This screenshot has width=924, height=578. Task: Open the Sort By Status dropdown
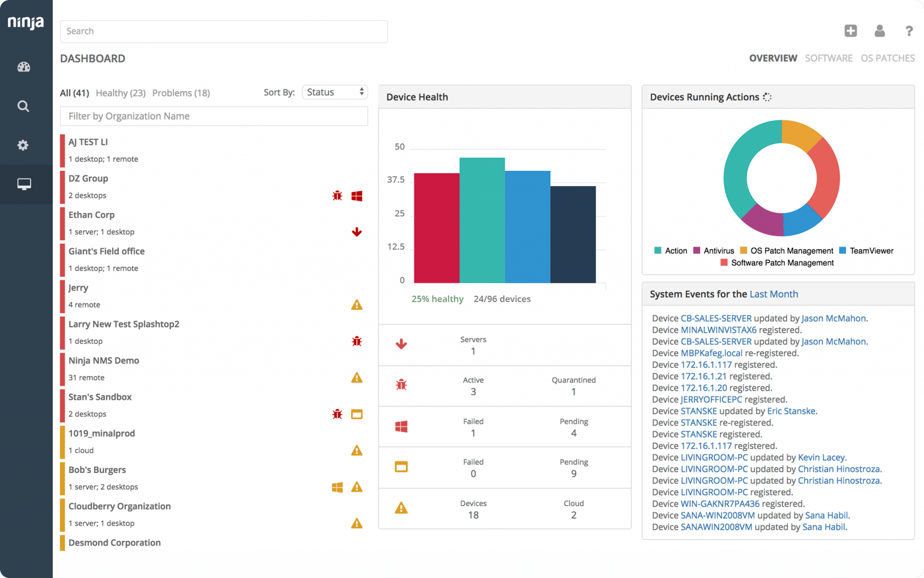click(334, 92)
